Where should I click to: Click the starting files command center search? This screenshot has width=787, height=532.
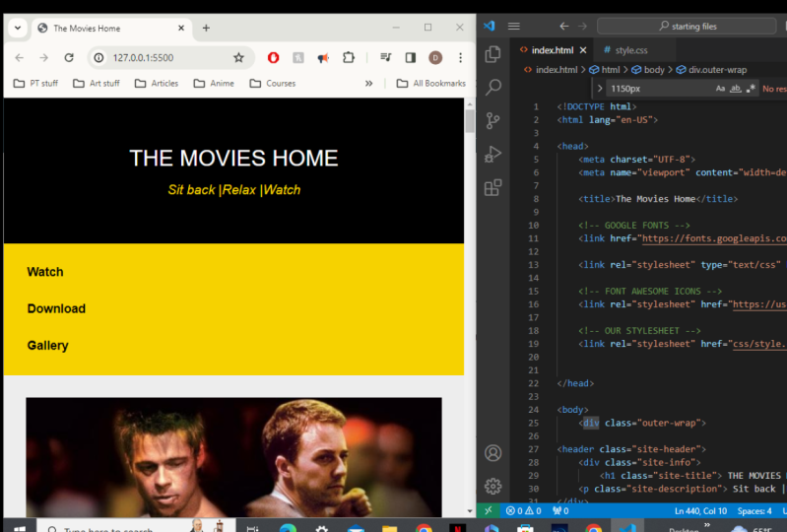pos(688,26)
